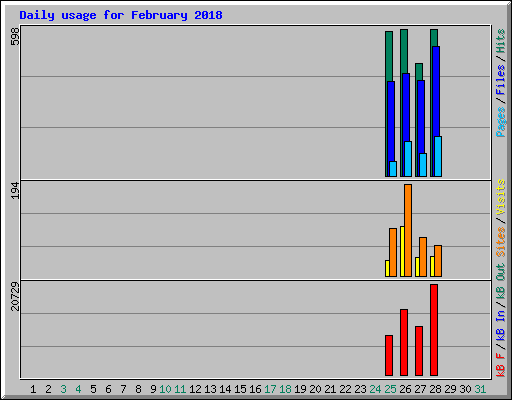
Task: Click the green Hits legend label
Action: (x=501, y=41)
